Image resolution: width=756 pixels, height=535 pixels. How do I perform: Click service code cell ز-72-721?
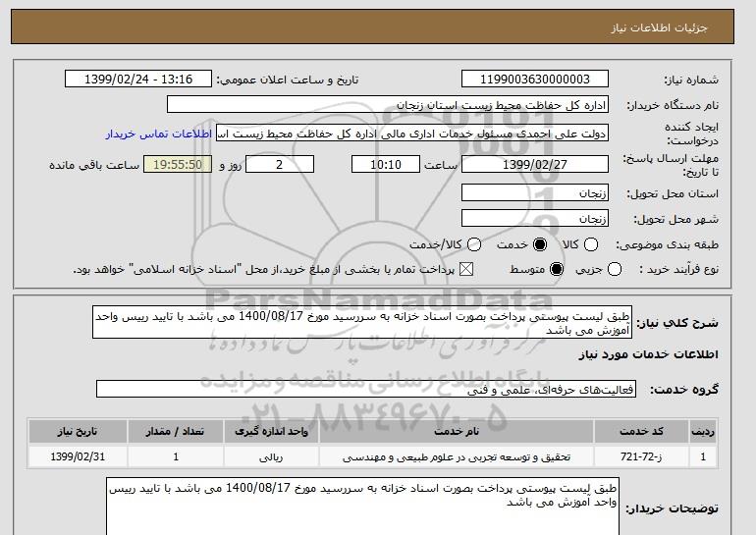coord(641,456)
